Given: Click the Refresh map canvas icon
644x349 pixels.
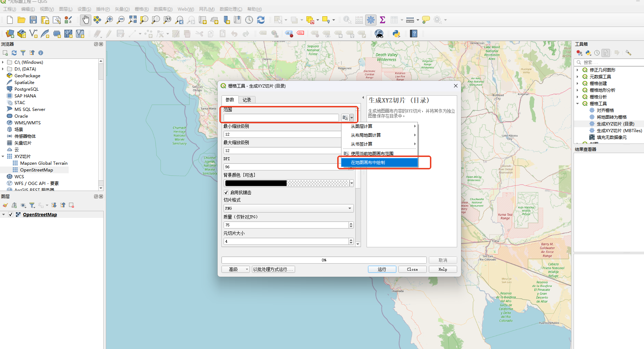Looking at the screenshot, I should 261,20.
